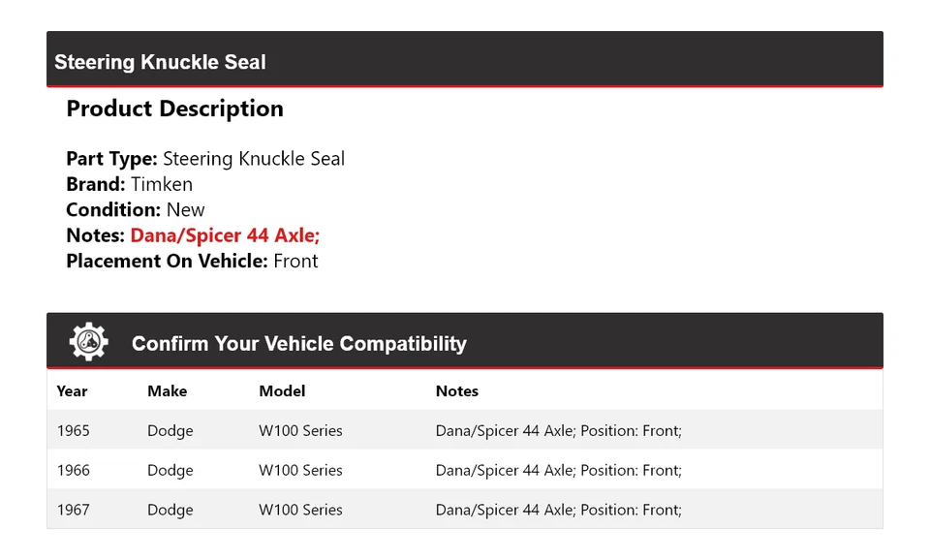
Task: Click the notes cell in the 1967 row
Action: (558, 510)
